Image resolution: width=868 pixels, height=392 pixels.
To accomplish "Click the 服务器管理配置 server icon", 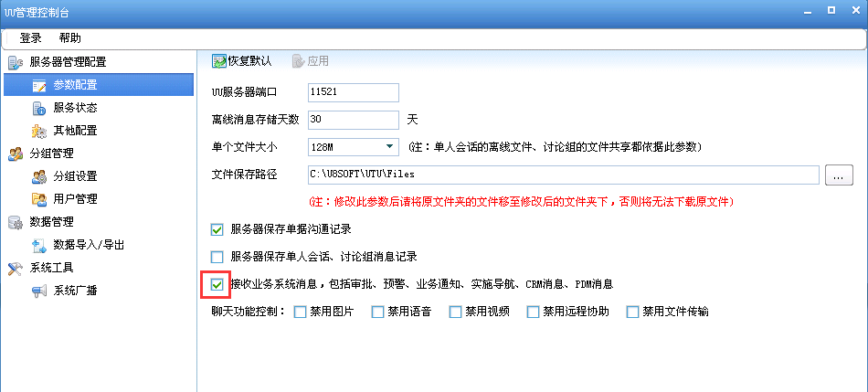I will click(x=15, y=62).
